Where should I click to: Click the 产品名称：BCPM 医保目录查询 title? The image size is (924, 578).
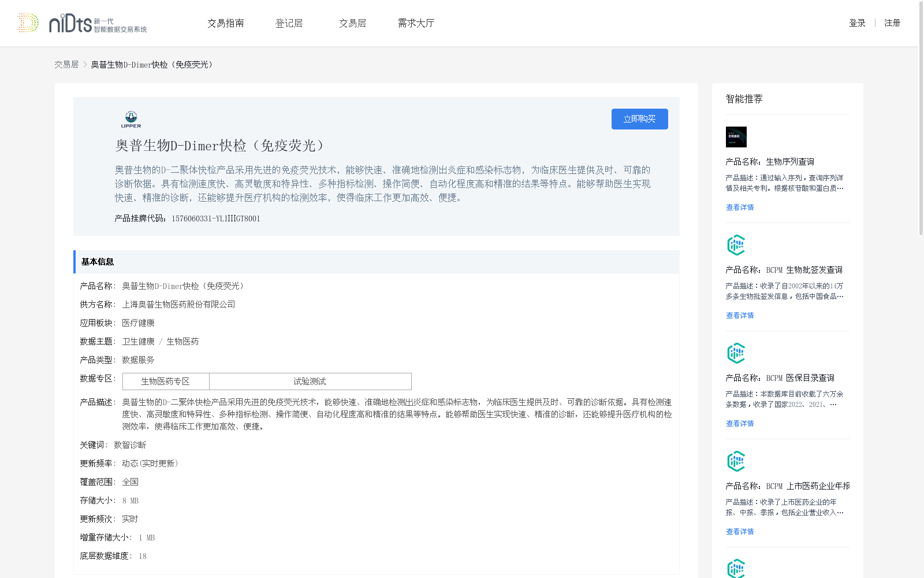(x=780, y=378)
